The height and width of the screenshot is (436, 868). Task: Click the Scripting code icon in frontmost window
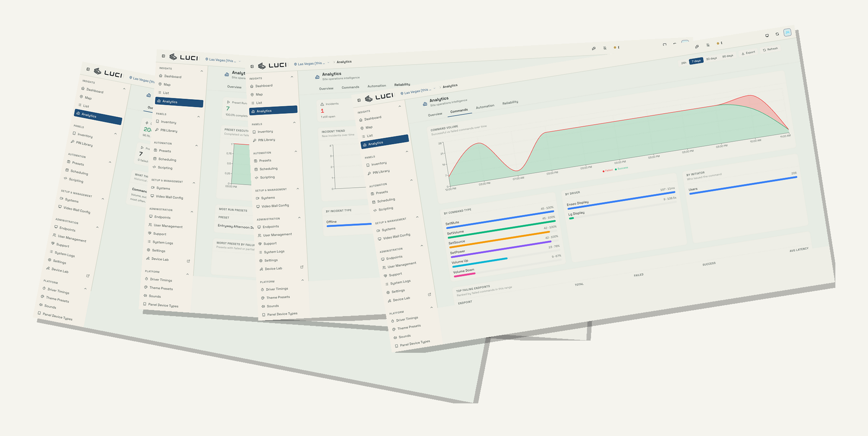(374, 210)
